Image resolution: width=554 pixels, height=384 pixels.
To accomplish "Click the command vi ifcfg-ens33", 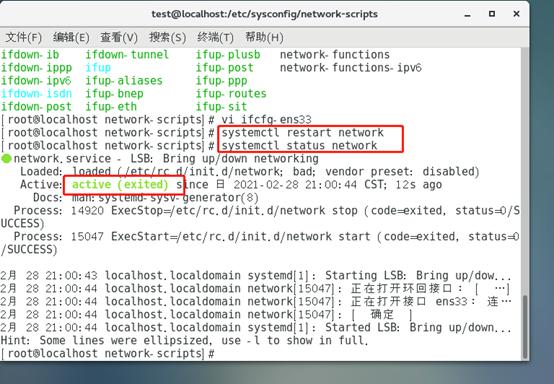I will 266,120.
